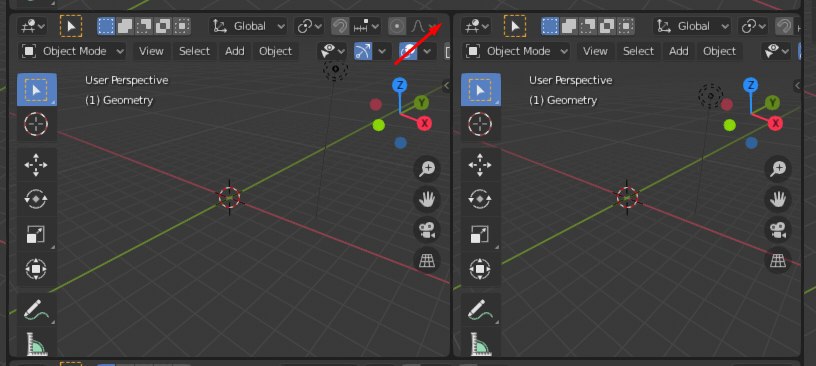
Task: Select the Select Box tool in right viewport toolbar
Action: (x=481, y=90)
